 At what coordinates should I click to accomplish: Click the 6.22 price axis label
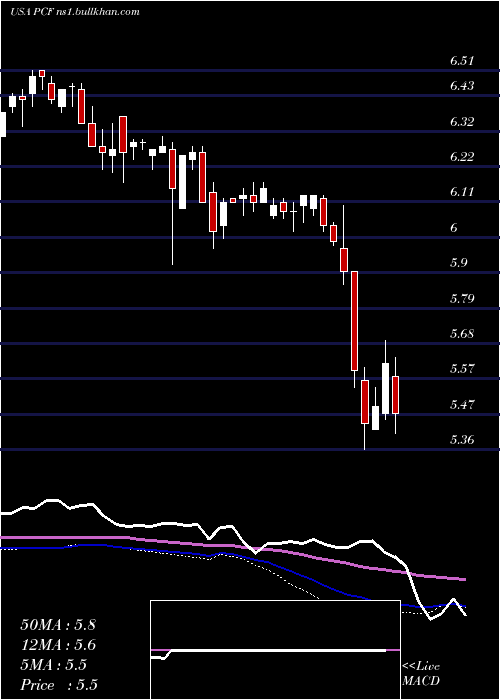pos(462,157)
